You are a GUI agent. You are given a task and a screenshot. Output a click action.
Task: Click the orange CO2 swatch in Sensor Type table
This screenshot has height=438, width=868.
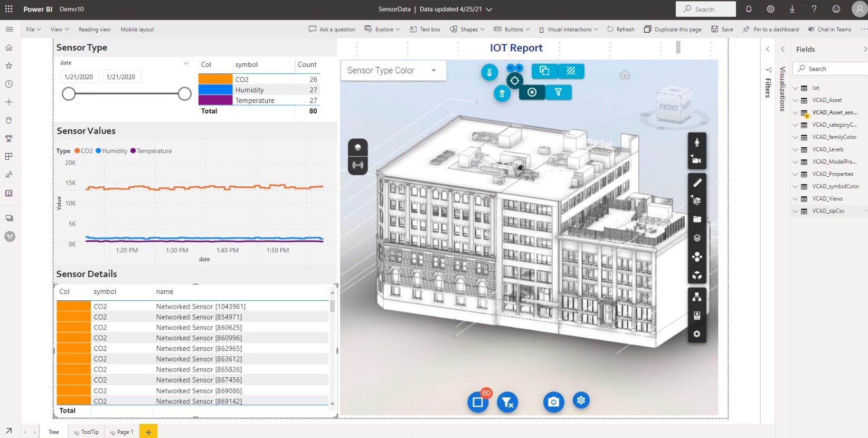215,79
